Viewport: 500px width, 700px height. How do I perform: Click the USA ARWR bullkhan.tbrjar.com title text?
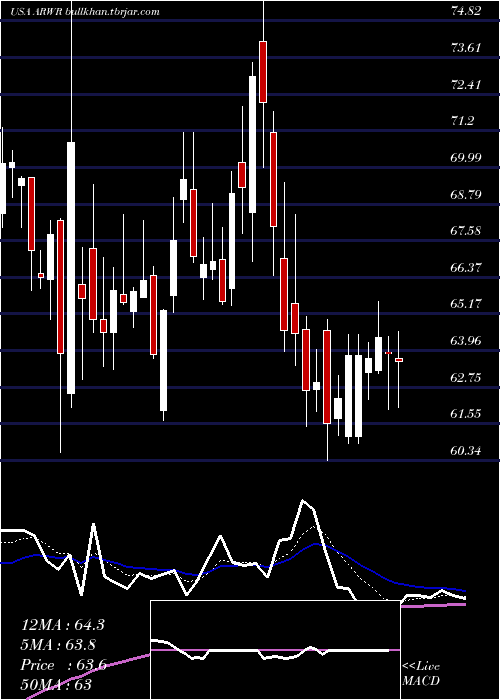pos(85,12)
